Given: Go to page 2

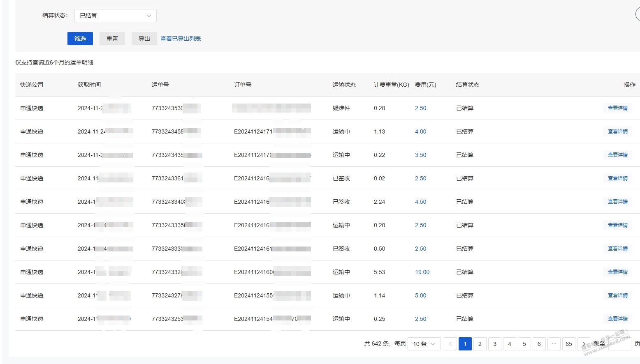Looking at the screenshot, I should pos(480,344).
